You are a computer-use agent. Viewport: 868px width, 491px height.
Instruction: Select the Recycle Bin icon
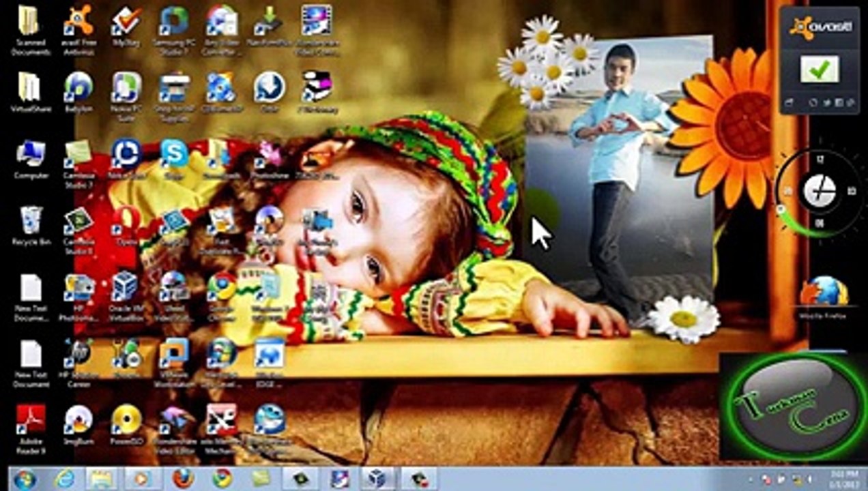click(31, 226)
